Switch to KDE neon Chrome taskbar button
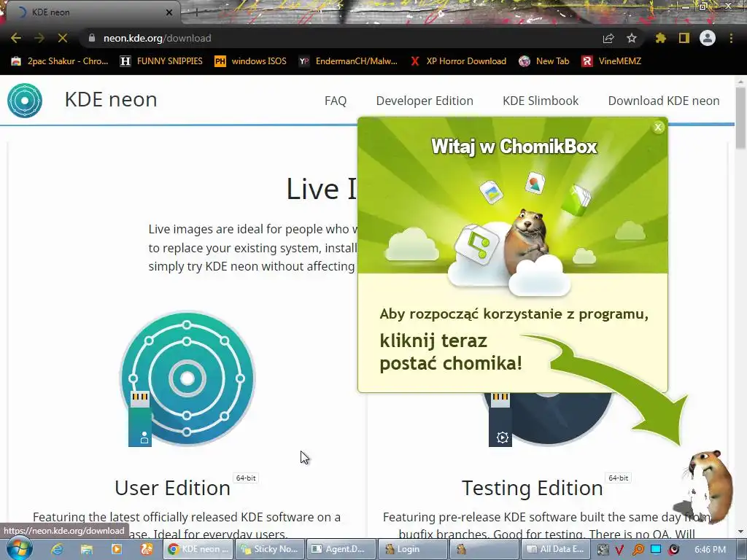The image size is (747, 560). click(x=198, y=549)
